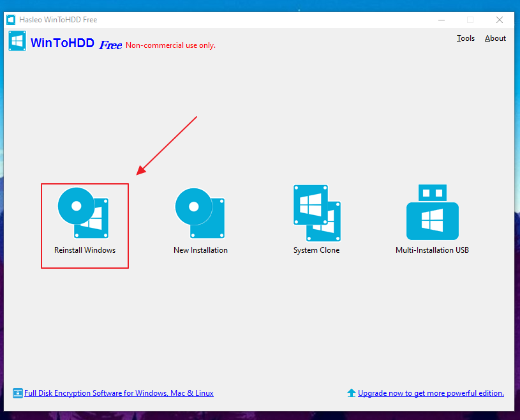
Task: Click the WinToHDD title text
Action: (63, 43)
